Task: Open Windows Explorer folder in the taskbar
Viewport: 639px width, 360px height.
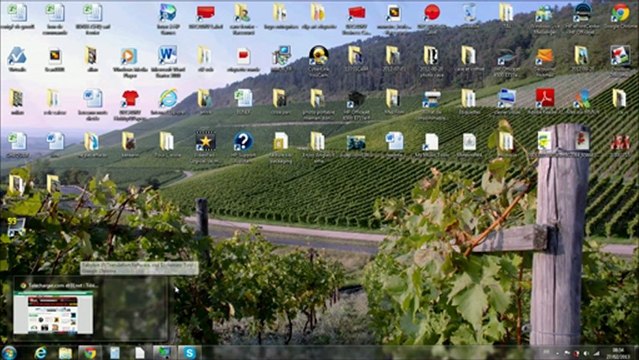Action: pos(65,353)
